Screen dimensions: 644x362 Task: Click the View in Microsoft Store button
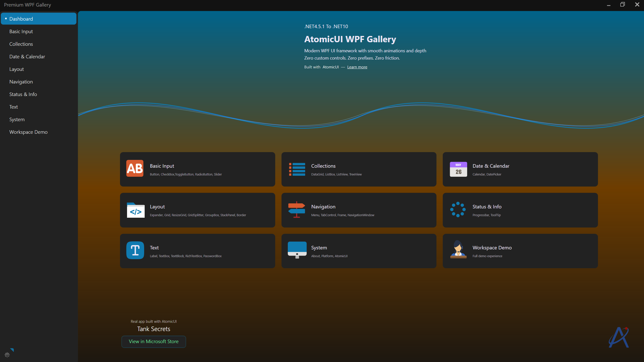tap(154, 342)
